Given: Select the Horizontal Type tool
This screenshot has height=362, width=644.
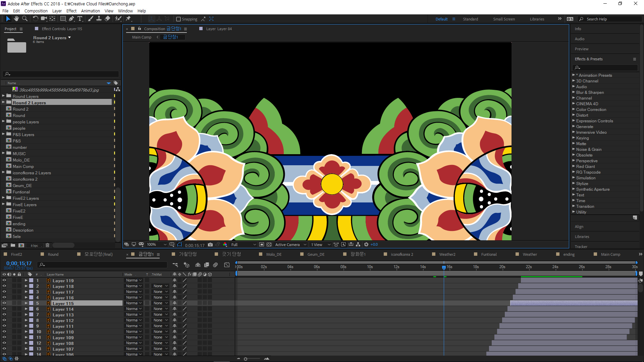Looking at the screenshot, I should (80, 19).
